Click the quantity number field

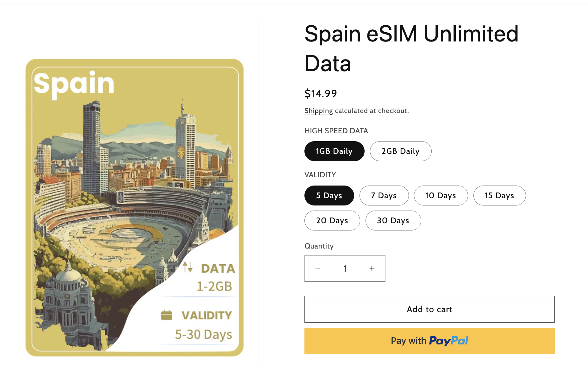345,268
